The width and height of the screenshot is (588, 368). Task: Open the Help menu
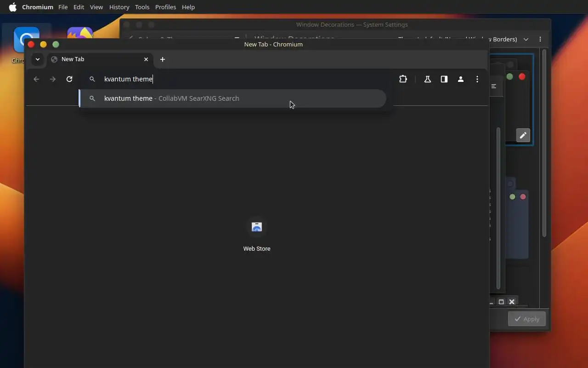188,7
